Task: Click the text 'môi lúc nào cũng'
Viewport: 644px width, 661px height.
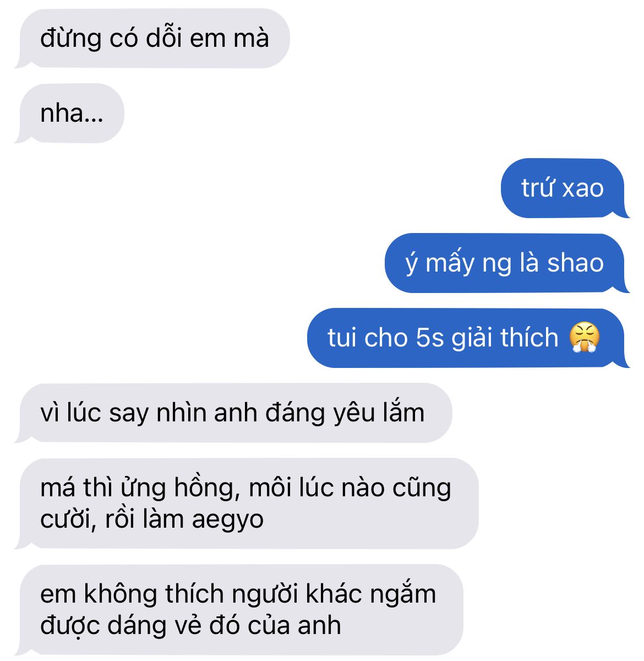Action: 350,488
